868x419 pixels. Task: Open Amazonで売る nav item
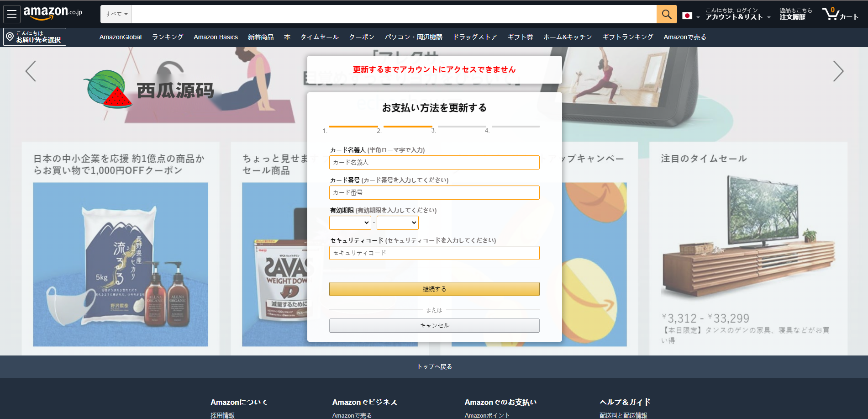click(x=685, y=37)
